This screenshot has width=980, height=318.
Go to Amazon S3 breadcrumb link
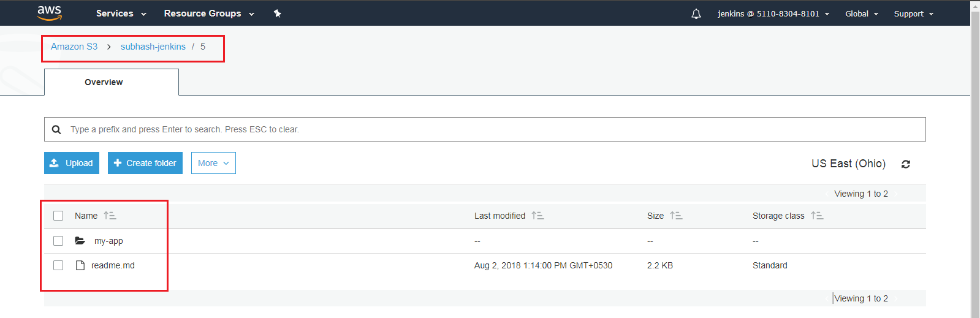coord(74,47)
